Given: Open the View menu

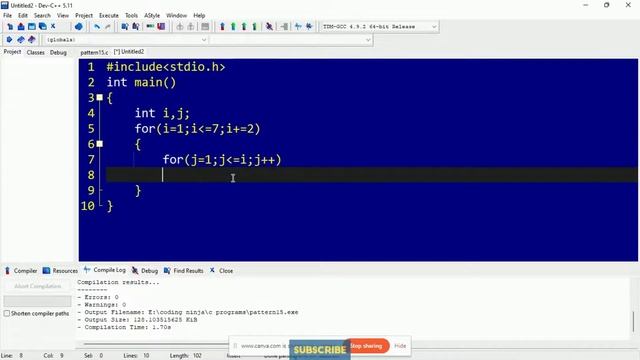Looking at the screenshot, I should (63, 16).
